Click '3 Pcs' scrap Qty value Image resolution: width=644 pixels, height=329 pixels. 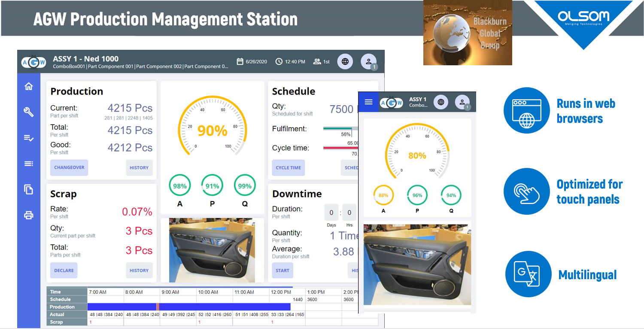(139, 231)
